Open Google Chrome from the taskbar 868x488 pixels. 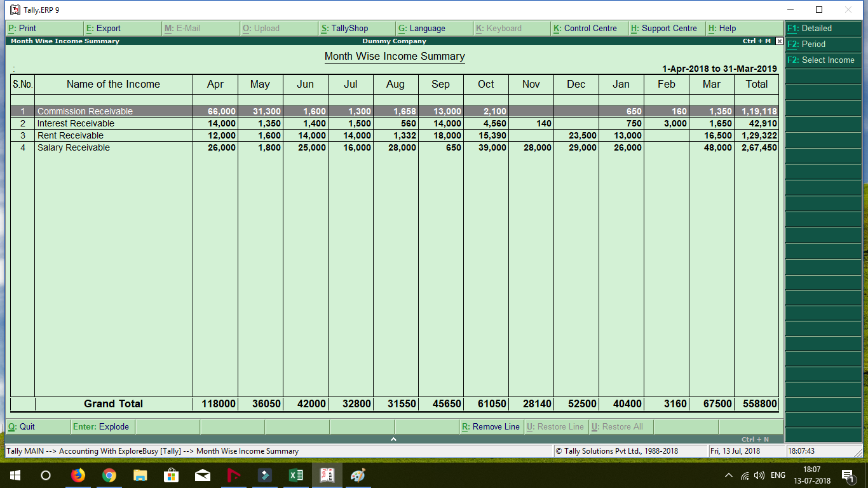(109, 475)
